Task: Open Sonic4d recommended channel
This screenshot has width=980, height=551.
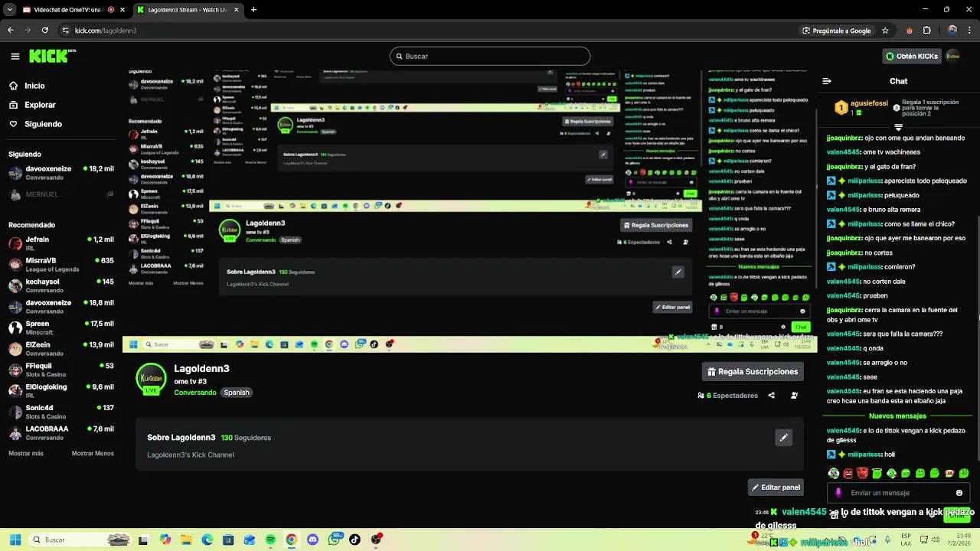Action: [x=61, y=412]
